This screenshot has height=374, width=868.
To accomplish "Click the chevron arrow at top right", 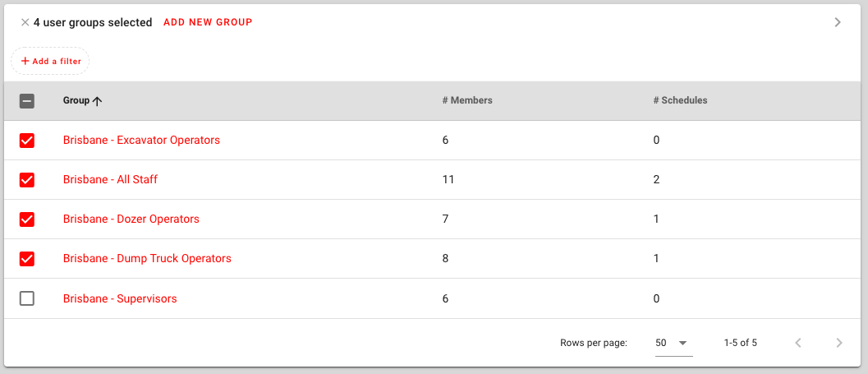I will point(838,22).
